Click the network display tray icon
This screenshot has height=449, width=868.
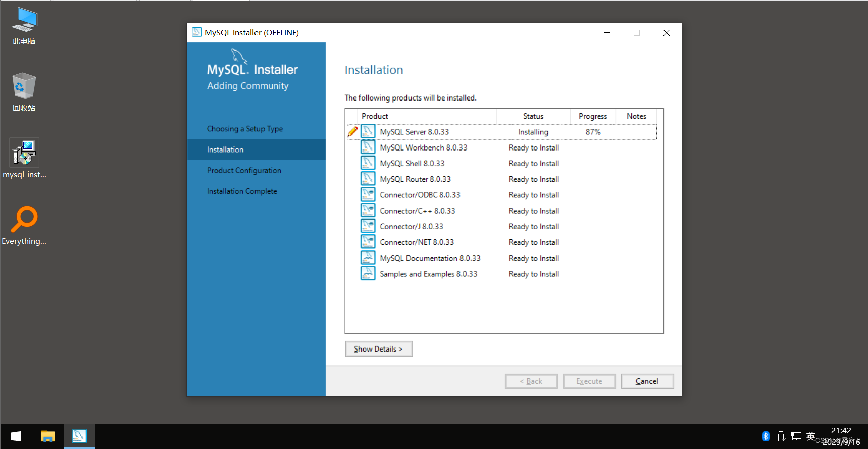(796, 436)
